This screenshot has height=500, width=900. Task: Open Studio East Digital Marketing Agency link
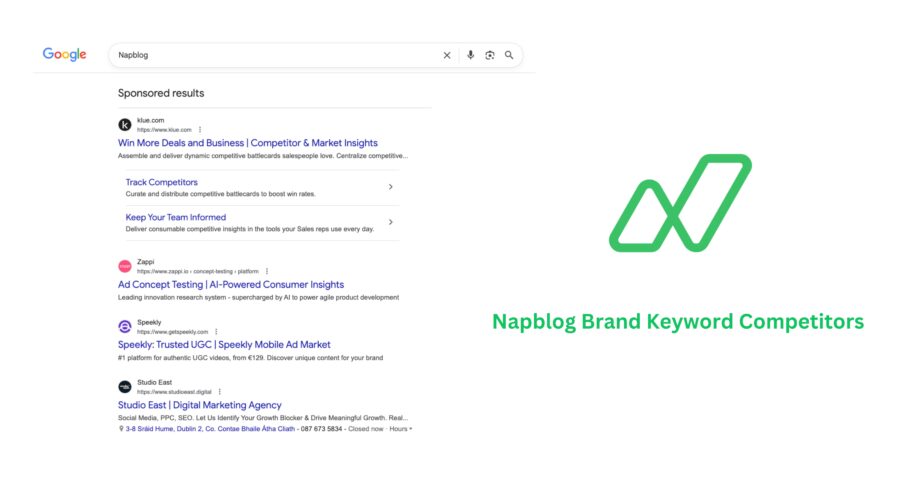point(199,405)
